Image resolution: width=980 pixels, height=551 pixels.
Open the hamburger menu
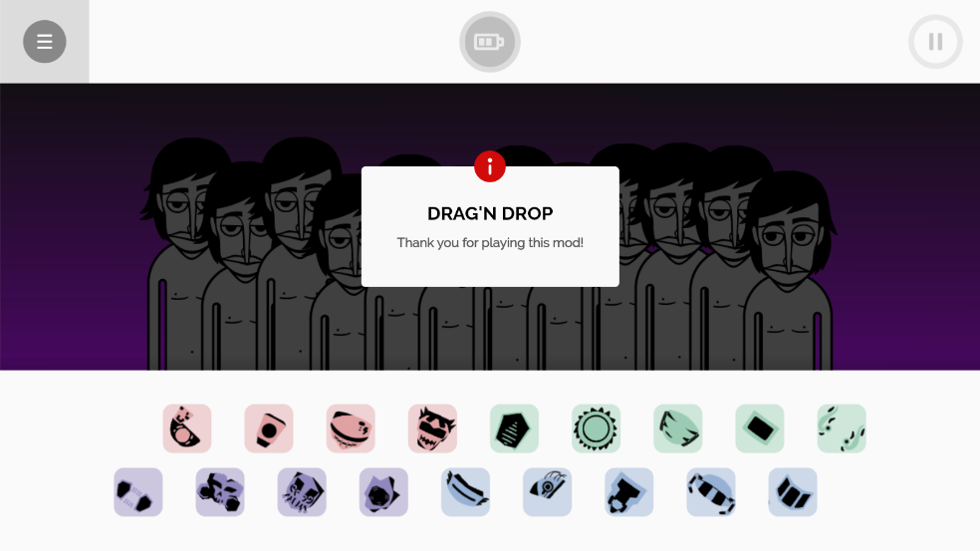45,42
